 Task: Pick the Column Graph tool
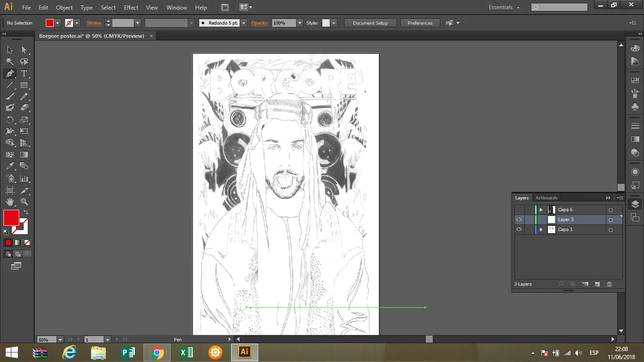[x=24, y=178]
